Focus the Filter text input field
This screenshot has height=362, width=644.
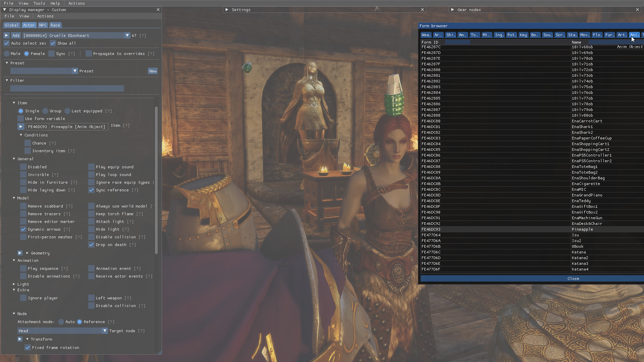[67, 88]
